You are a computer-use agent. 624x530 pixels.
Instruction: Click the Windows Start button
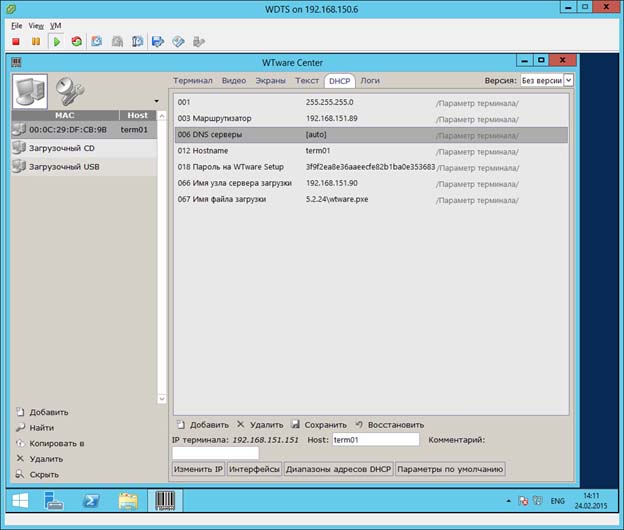(19, 501)
